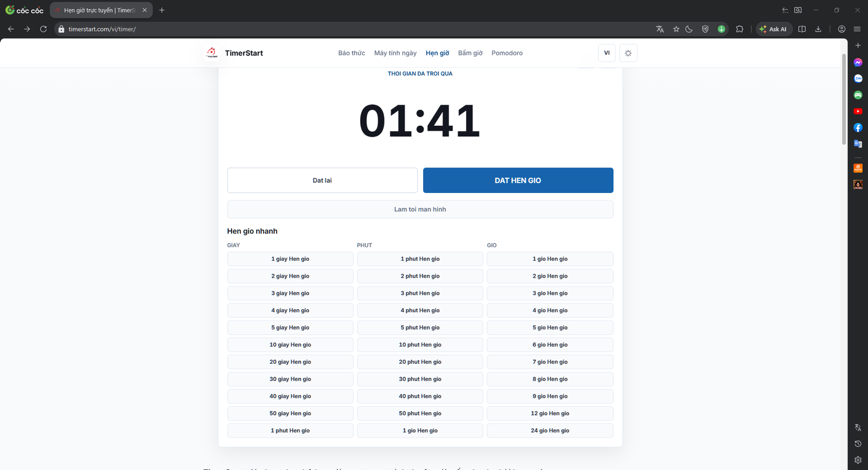The width and height of the screenshot is (868, 470).
Task: Close the Hẹn giờ trực tuyến tab
Action: pos(144,10)
